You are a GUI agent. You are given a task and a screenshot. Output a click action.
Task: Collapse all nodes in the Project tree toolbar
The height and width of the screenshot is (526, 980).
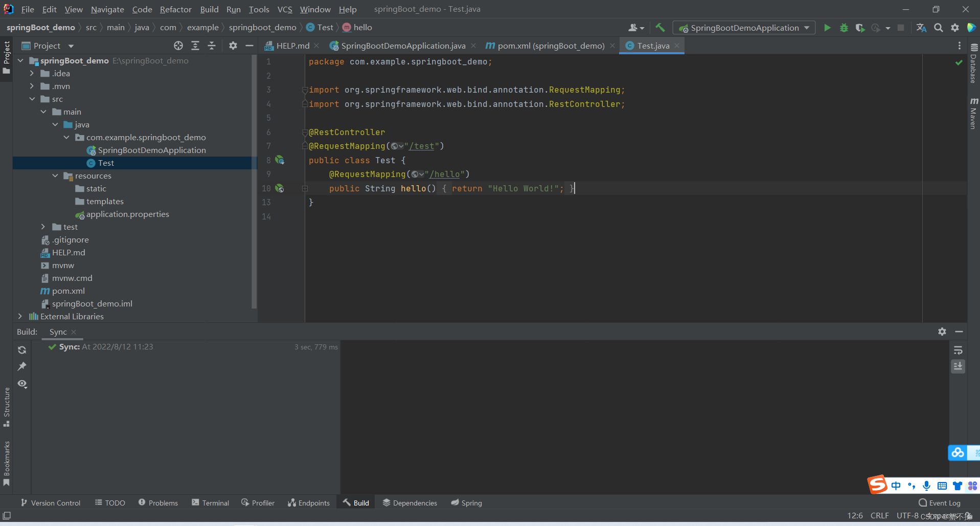[212, 46]
